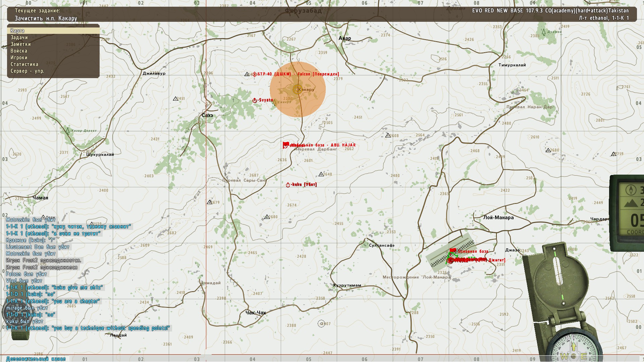Click the town label Султансафэ
644x362 pixels.
[x=382, y=245]
